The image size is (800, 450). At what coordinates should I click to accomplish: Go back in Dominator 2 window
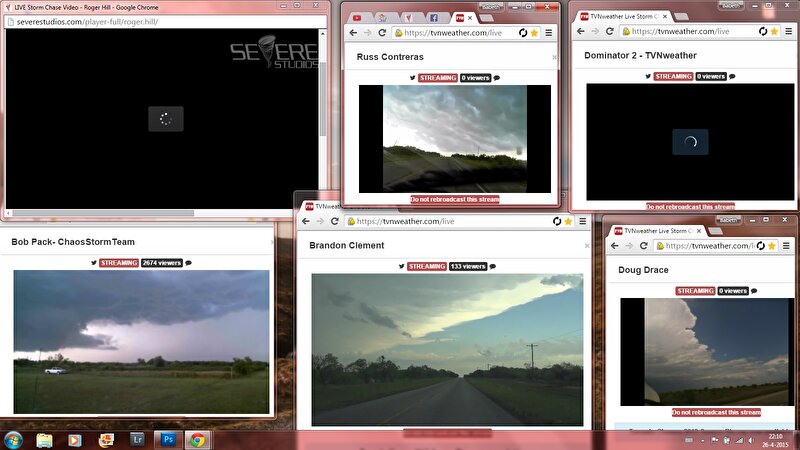(x=581, y=31)
